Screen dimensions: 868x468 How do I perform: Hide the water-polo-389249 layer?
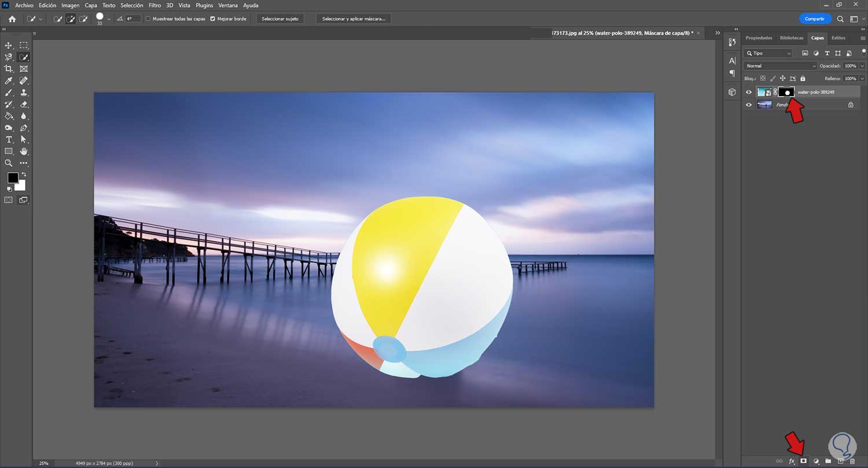[x=749, y=92]
